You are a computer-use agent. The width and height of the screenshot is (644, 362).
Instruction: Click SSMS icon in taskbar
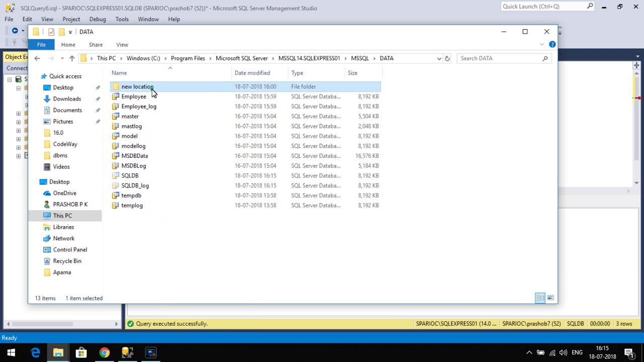127,353
